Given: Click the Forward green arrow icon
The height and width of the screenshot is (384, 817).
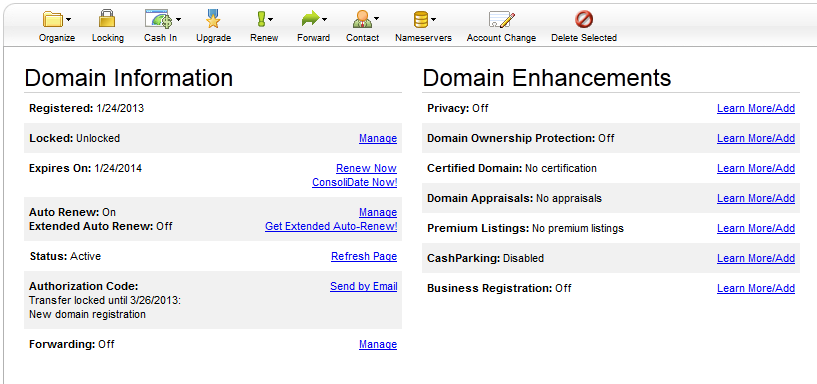Looking at the screenshot, I should click(311, 19).
